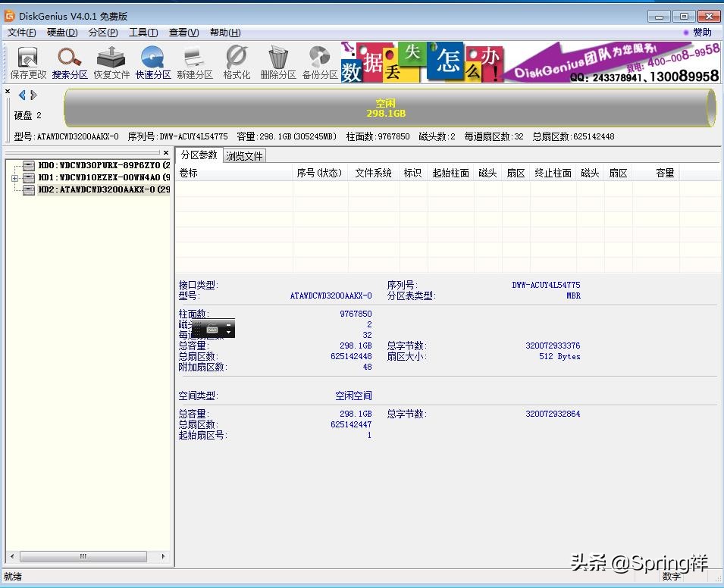Click the Sponsor (赞助) link
This screenshot has height=588, width=724.
click(x=702, y=33)
